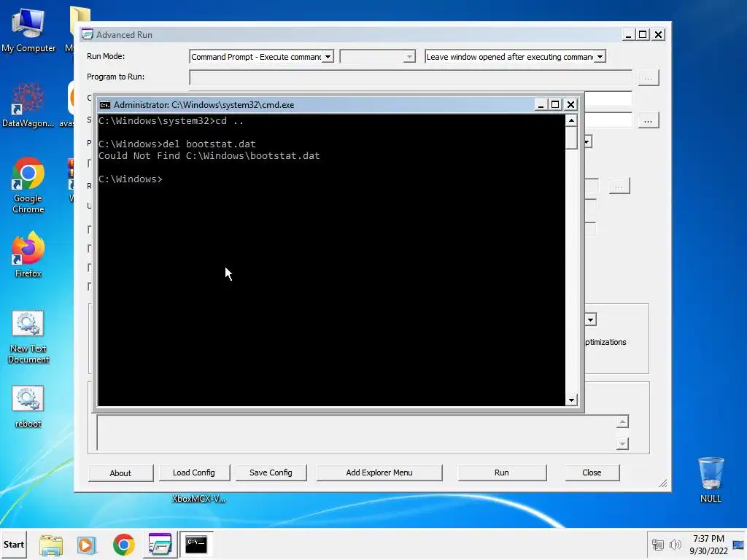Click the network tray icon
Viewport: 747px width, 560px height.
coord(657,545)
